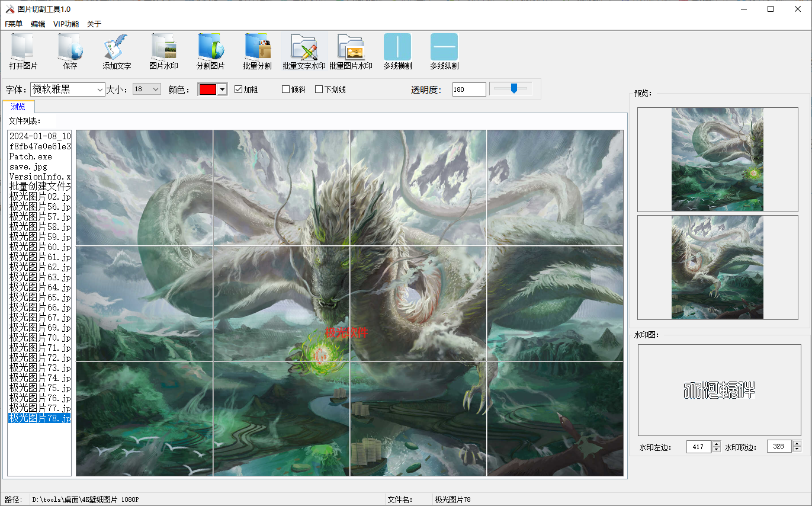Screen dimensions: 812x506
Task: Increase the 水印顶边 value with up arrow
Action: [797, 444]
